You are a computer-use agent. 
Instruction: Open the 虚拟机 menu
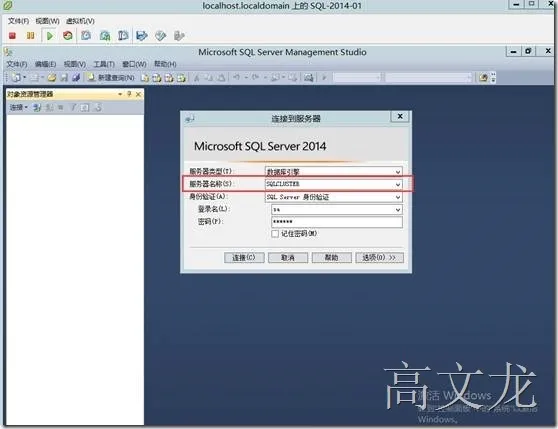[80, 21]
